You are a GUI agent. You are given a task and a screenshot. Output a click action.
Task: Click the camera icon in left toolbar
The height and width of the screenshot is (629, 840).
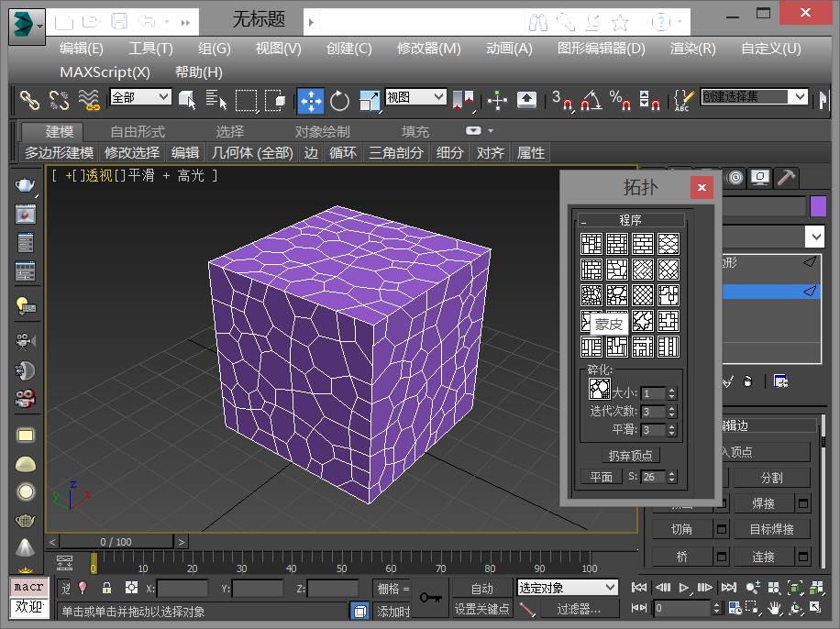(25, 341)
